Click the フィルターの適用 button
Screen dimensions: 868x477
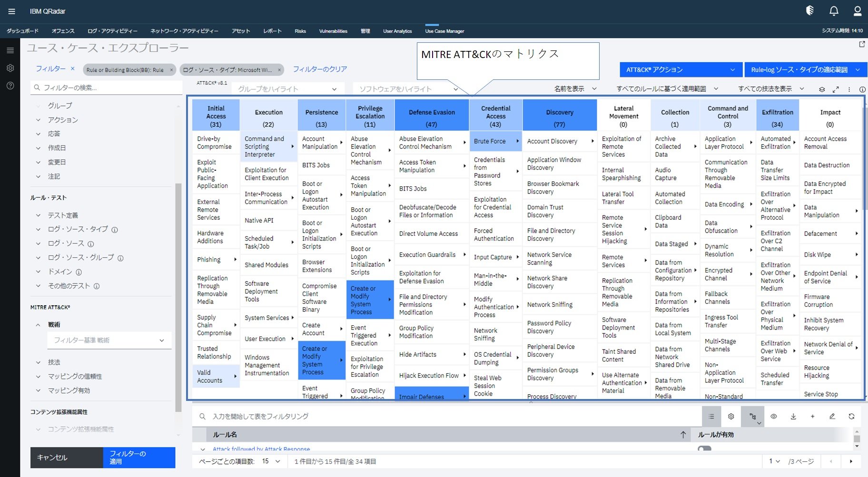click(139, 458)
